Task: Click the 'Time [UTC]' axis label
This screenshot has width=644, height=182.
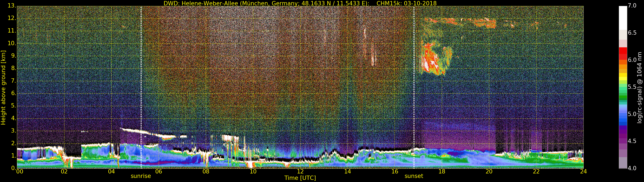Action: tap(300, 178)
